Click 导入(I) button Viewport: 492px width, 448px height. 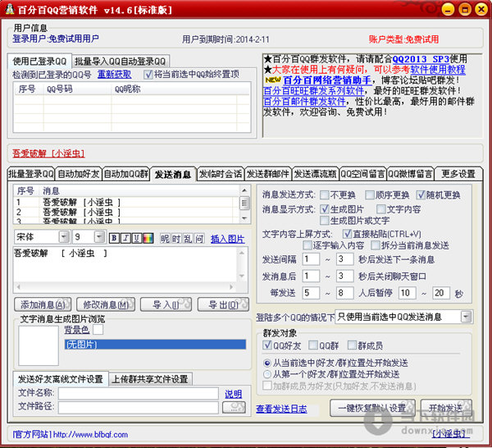click(x=166, y=304)
